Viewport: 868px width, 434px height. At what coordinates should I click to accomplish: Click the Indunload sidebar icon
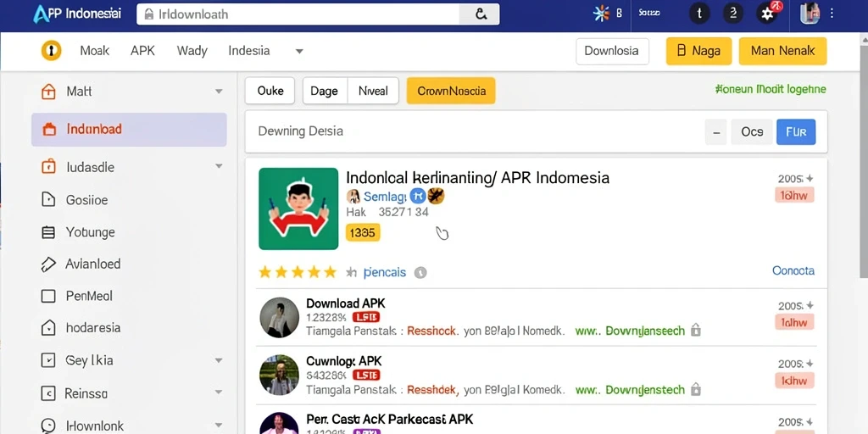[x=49, y=130]
